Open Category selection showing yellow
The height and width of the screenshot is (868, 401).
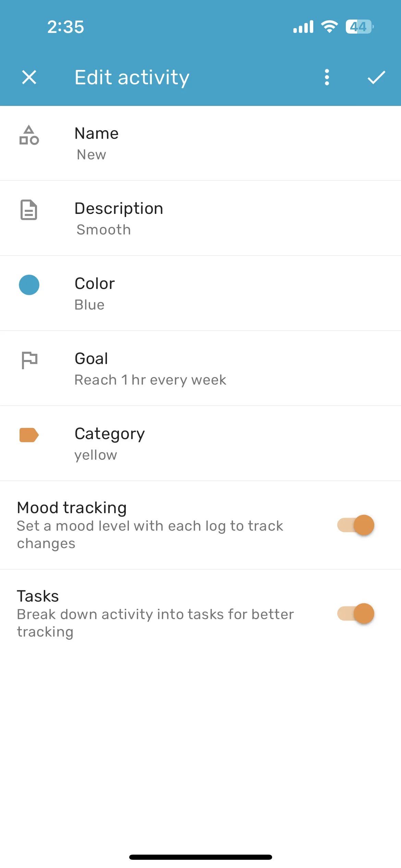click(200, 444)
